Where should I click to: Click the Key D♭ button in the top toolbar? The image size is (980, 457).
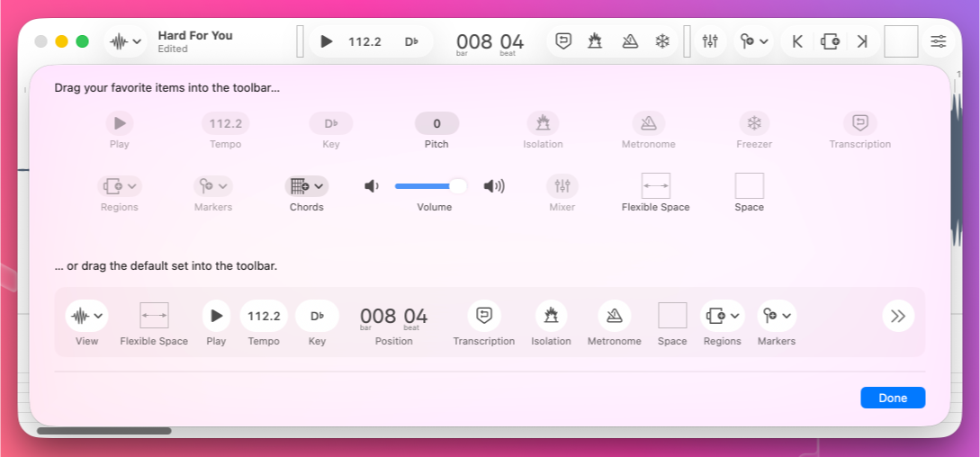click(411, 41)
